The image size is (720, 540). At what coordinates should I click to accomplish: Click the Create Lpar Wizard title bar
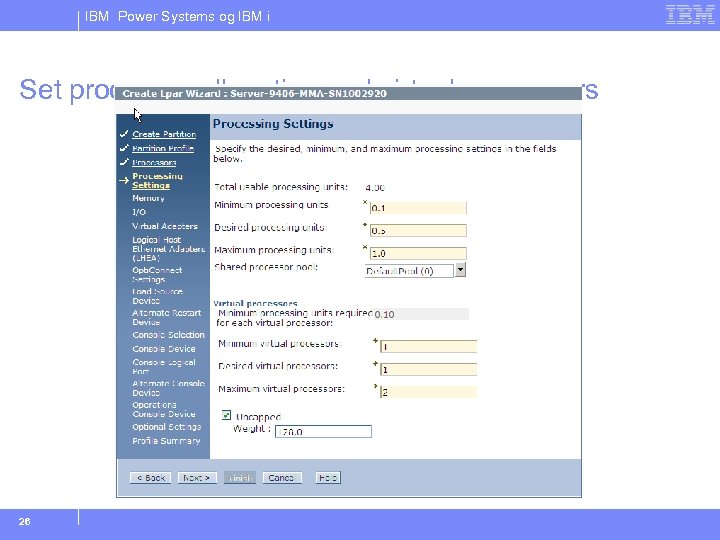(x=349, y=93)
